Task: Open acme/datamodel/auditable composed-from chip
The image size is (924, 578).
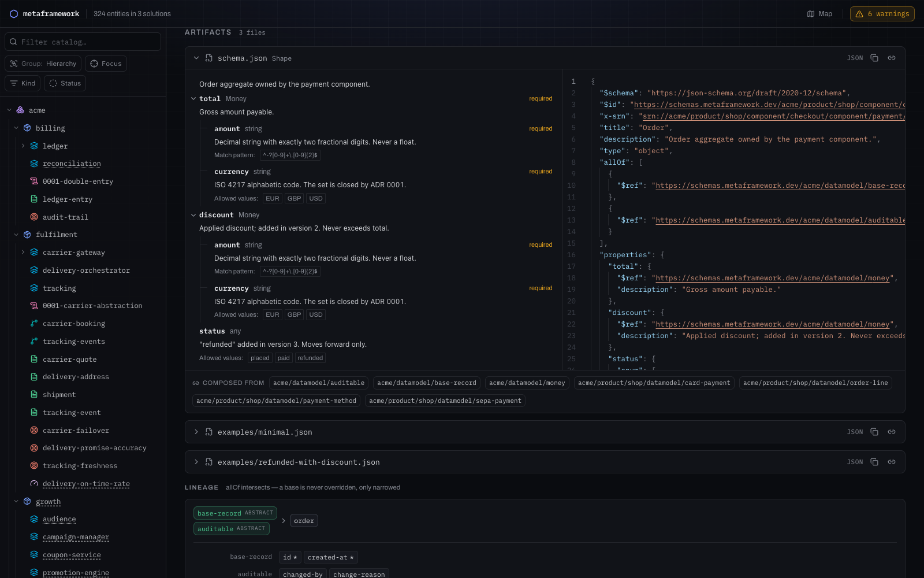Action: pos(319,383)
